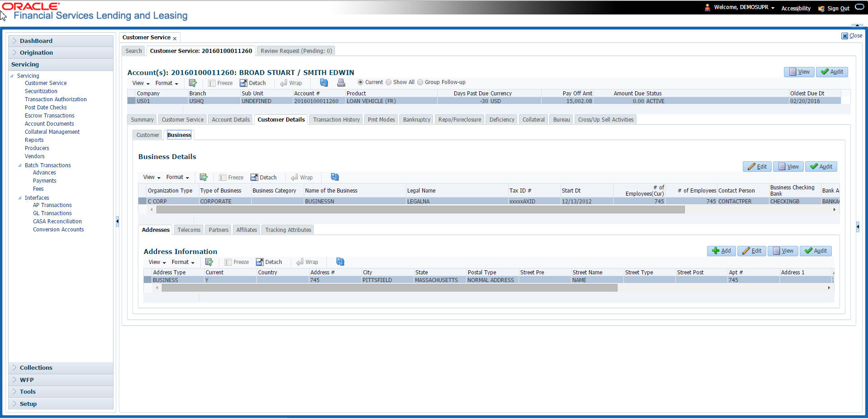Collapse the Interfaces tree node
Viewport: 868px width, 419px height.
point(20,198)
